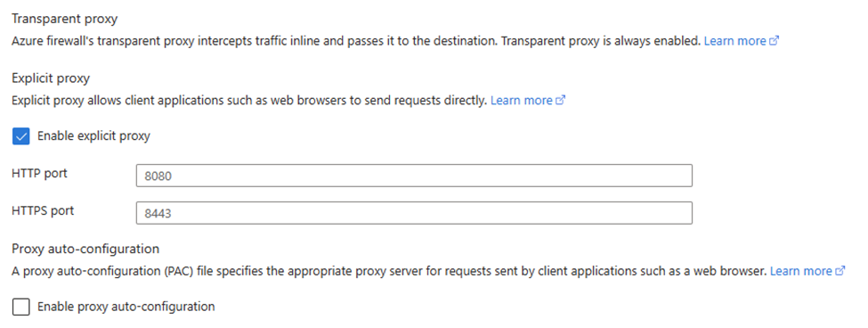Click the external link icon under Explicit proxy
868x328 pixels.
(x=561, y=101)
